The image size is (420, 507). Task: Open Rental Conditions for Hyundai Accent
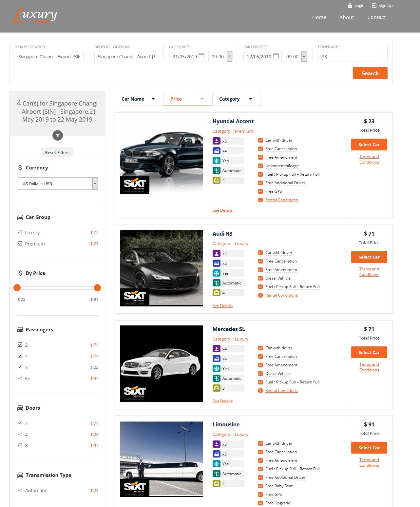tap(281, 200)
